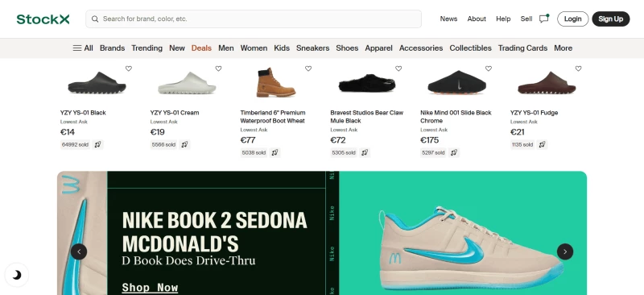This screenshot has width=644, height=295.
Task: Open the YZY YS-01 Cream slide thumbnail
Action: pos(187,83)
